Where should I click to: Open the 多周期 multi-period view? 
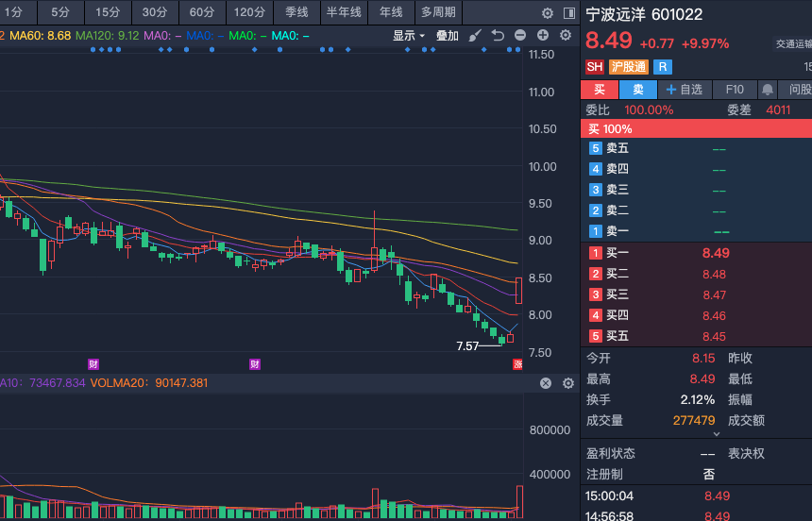point(439,12)
